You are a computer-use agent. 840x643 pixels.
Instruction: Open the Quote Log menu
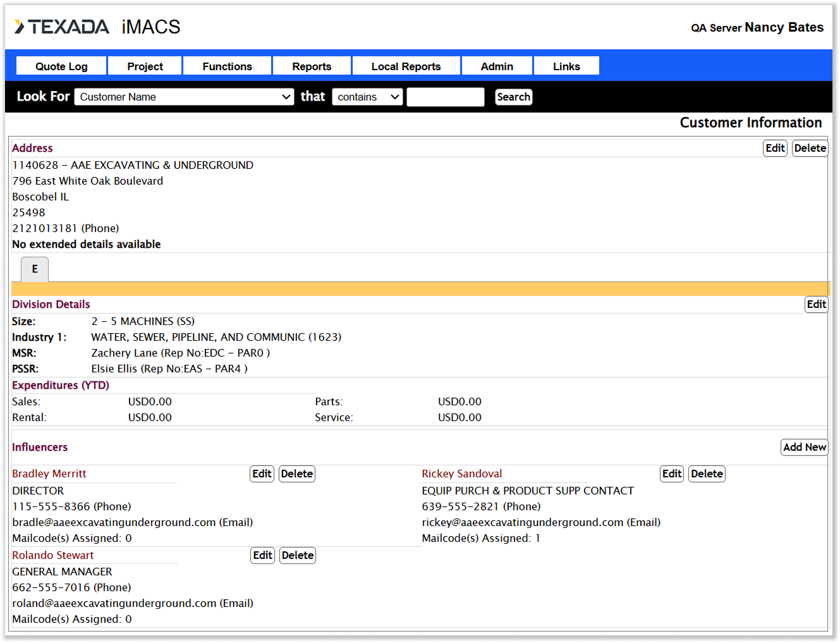coord(61,66)
